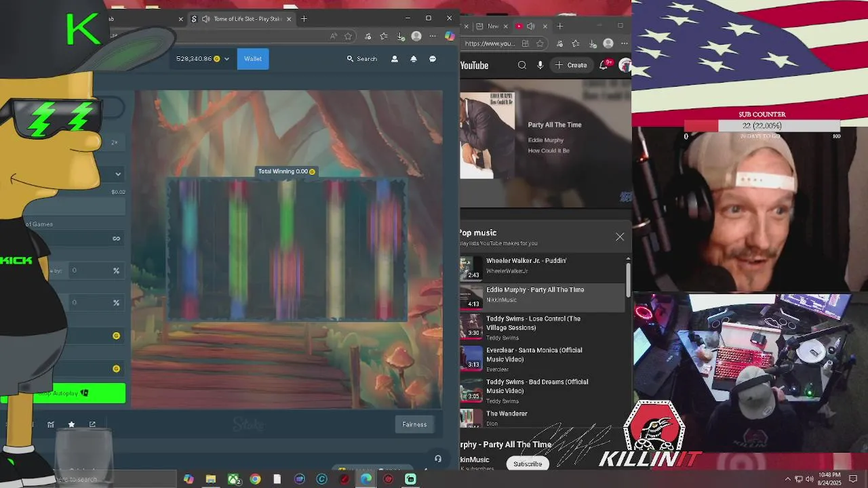868x488 pixels.
Task: Open Stake notifications bell
Action: (x=414, y=59)
